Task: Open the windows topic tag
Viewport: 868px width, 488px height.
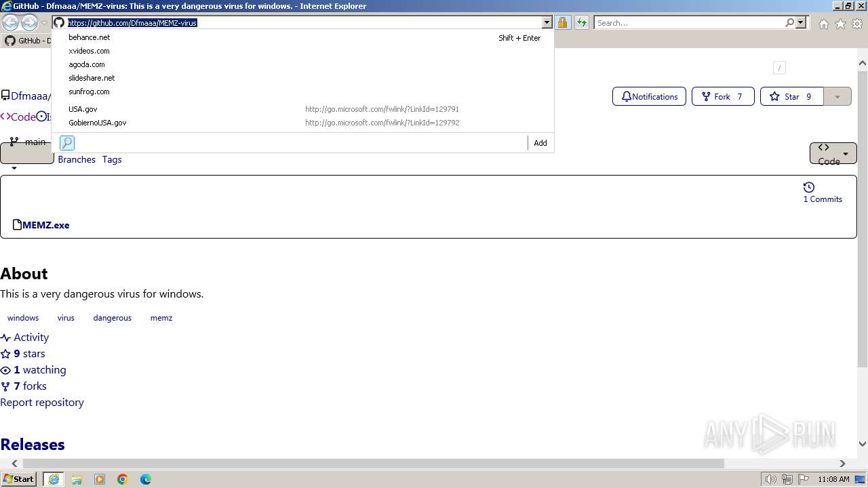Action: (x=23, y=317)
